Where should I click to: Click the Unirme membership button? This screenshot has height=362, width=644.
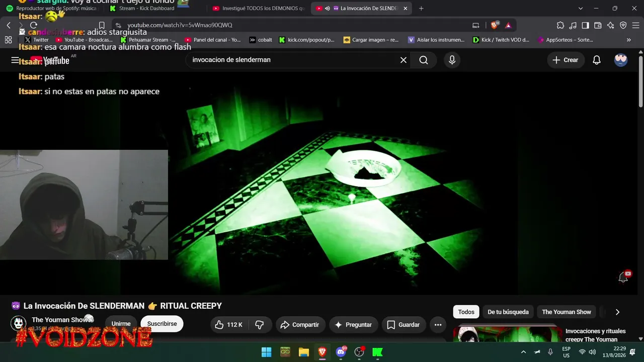[121, 324]
